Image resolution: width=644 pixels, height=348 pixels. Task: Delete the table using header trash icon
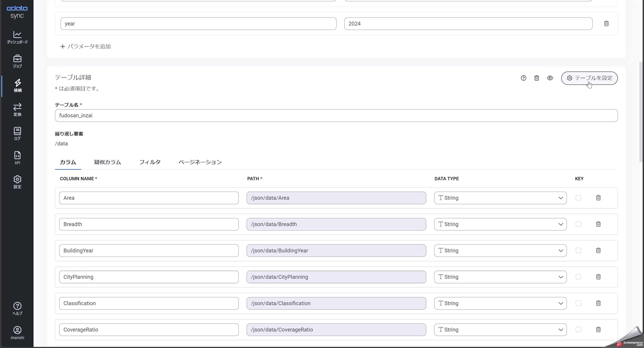point(536,78)
